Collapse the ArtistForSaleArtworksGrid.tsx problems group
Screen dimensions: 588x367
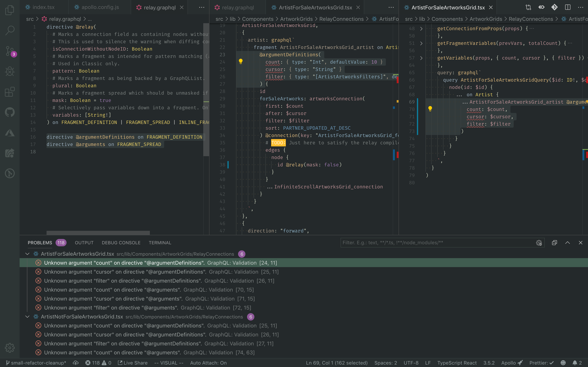27,254
